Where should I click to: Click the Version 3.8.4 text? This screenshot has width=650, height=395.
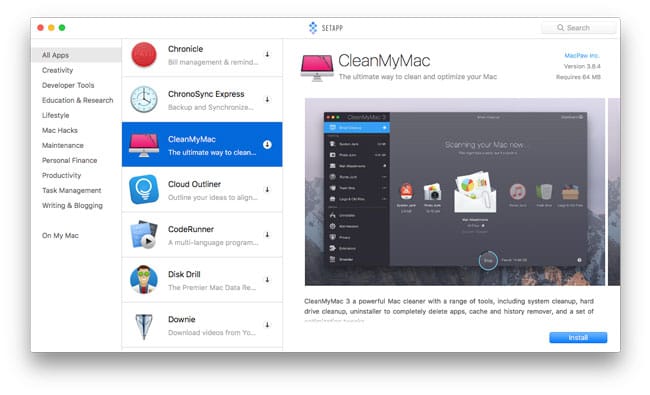click(582, 66)
